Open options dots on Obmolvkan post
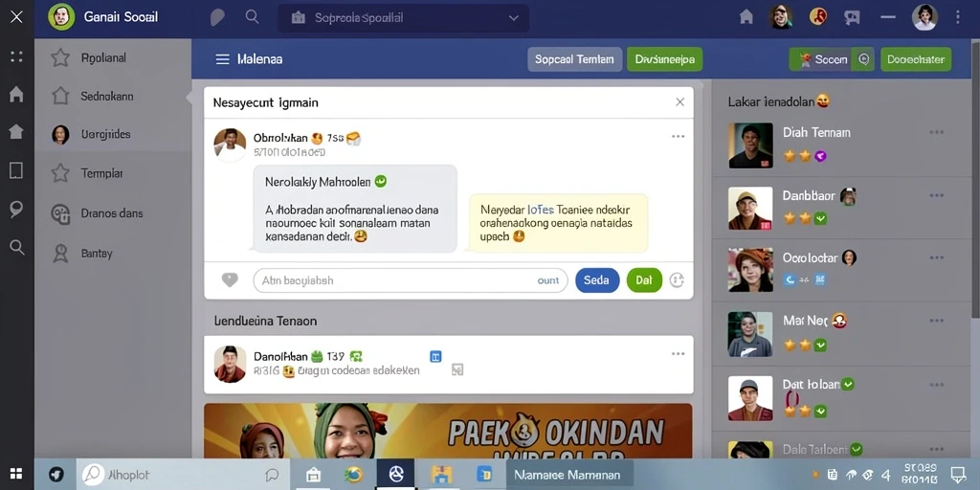Image resolution: width=980 pixels, height=490 pixels. pos(679,136)
